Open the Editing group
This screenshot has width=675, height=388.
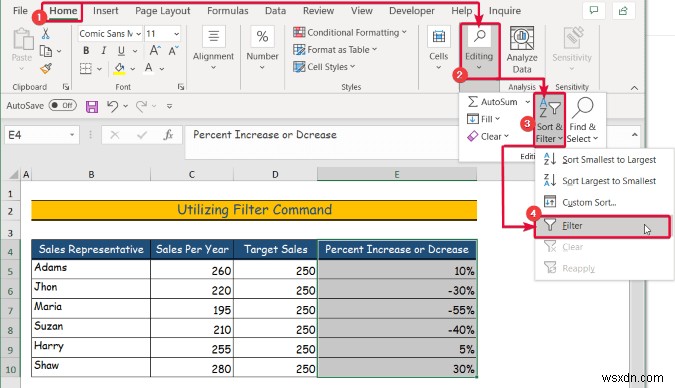click(x=479, y=50)
